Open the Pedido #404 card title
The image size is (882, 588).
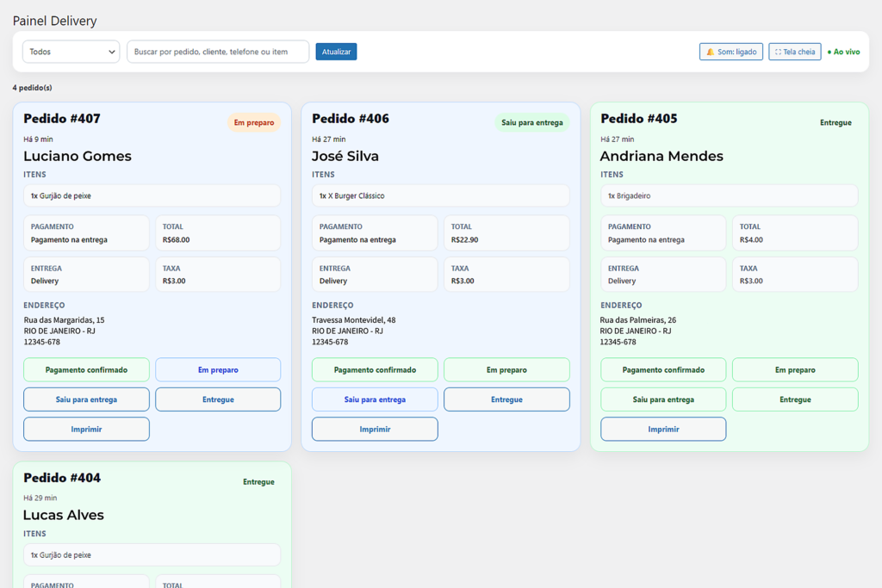pos(62,478)
